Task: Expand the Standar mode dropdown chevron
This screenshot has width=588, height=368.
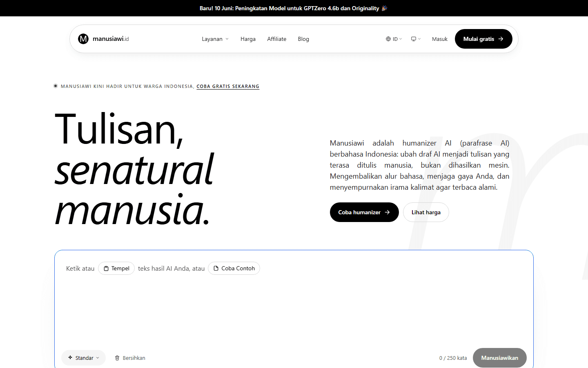Action: point(98,358)
